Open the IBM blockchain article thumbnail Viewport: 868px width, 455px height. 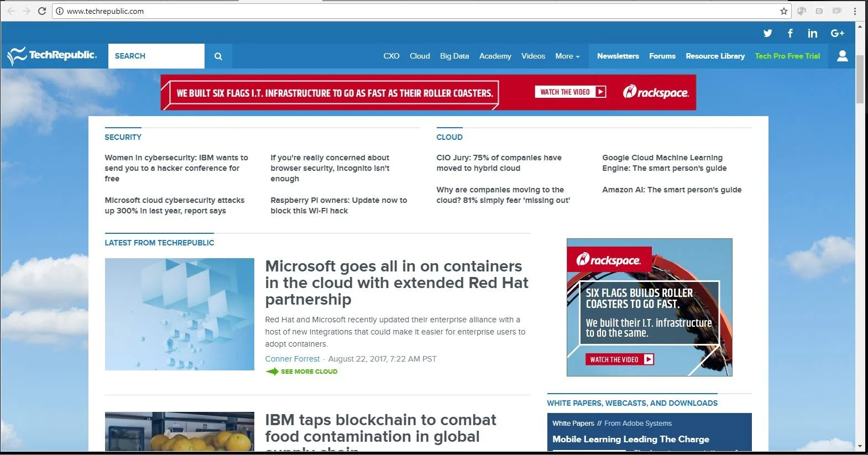pos(180,432)
